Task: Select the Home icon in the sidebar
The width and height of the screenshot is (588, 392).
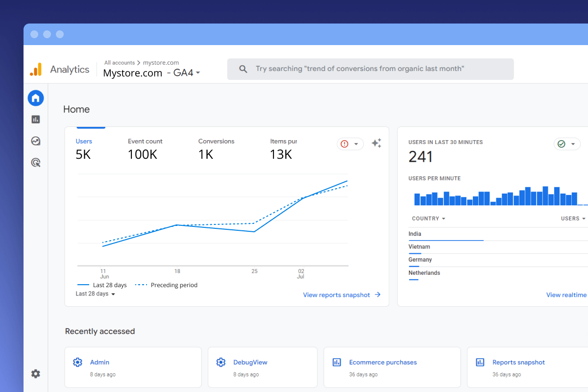Action: point(35,98)
